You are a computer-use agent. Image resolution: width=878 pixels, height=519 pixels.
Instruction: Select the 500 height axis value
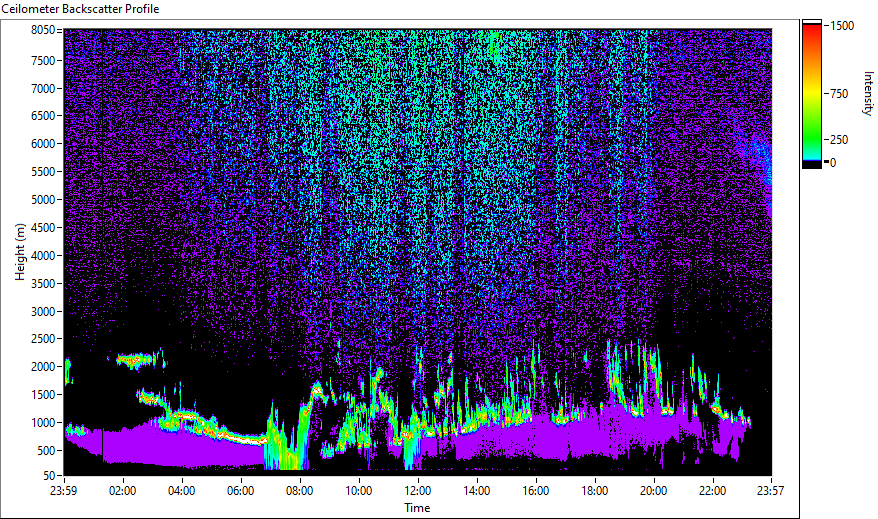pos(46,451)
